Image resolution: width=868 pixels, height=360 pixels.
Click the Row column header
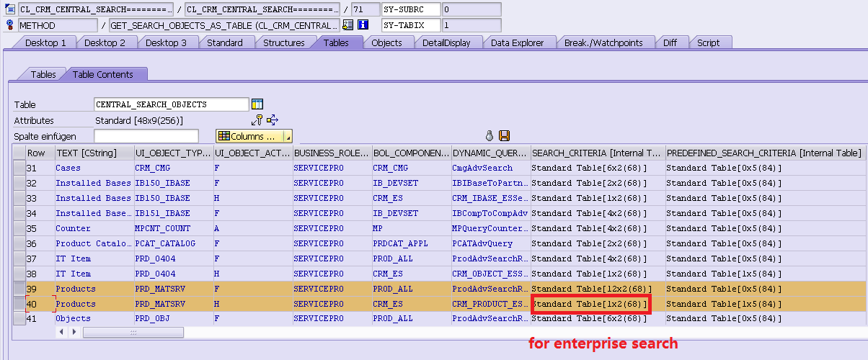click(40, 153)
